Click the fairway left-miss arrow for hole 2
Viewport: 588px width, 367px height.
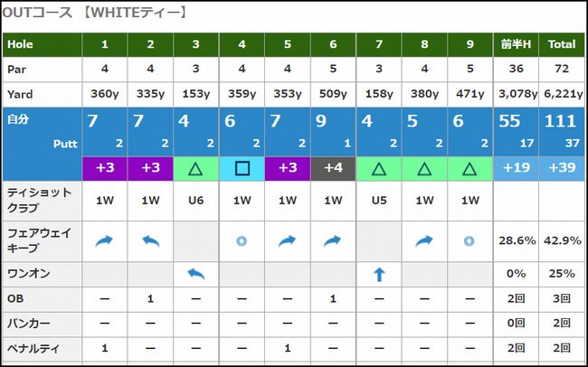click(150, 241)
